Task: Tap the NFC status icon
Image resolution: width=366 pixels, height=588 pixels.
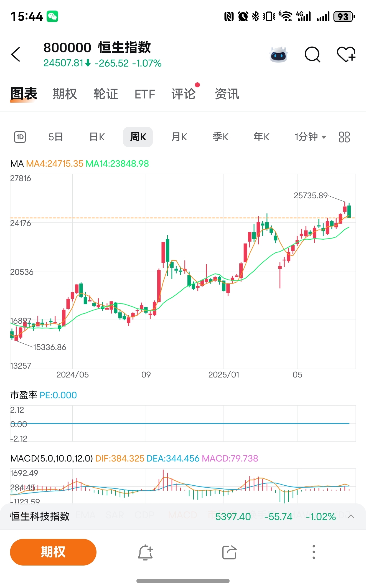Action: point(229,17)
